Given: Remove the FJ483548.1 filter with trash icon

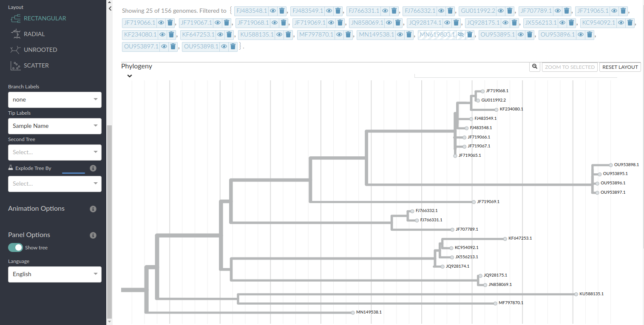Looking at the screenshot, I should [282, 11].
